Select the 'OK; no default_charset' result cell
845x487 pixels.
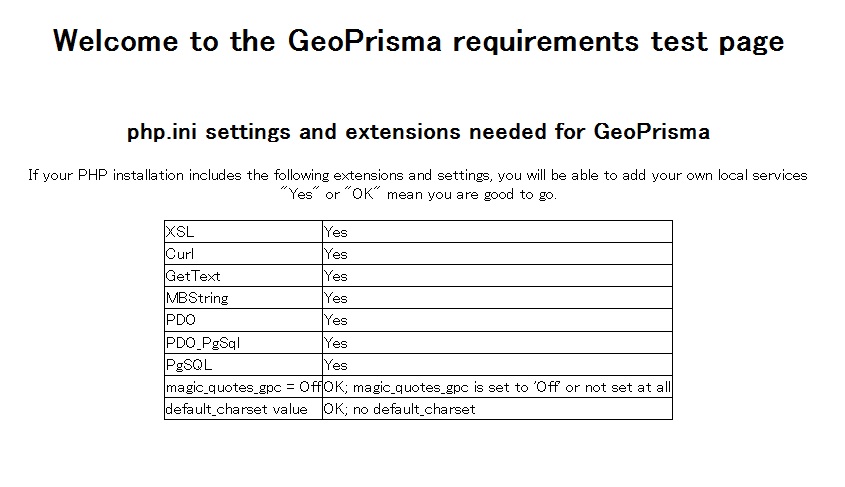coord(399,409)
